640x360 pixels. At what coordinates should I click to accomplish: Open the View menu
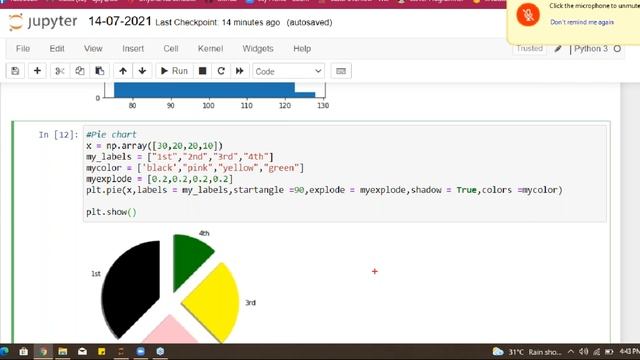[x=93, y=49]
